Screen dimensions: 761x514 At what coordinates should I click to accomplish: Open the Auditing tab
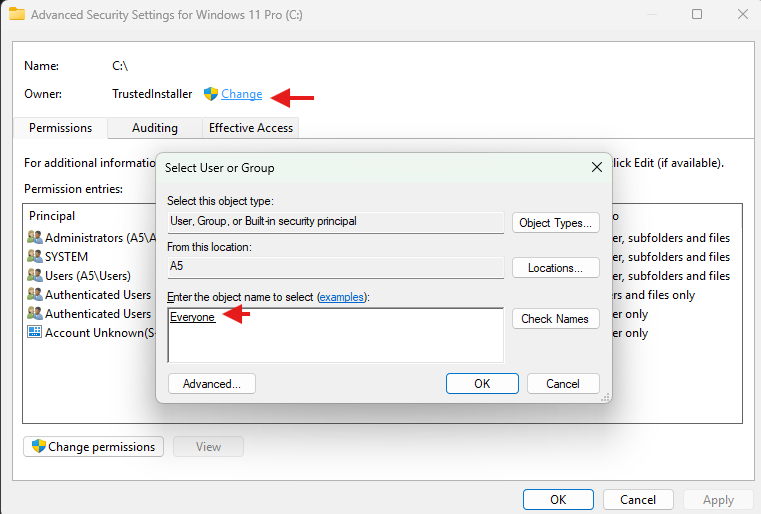click(x=155, y=128)
